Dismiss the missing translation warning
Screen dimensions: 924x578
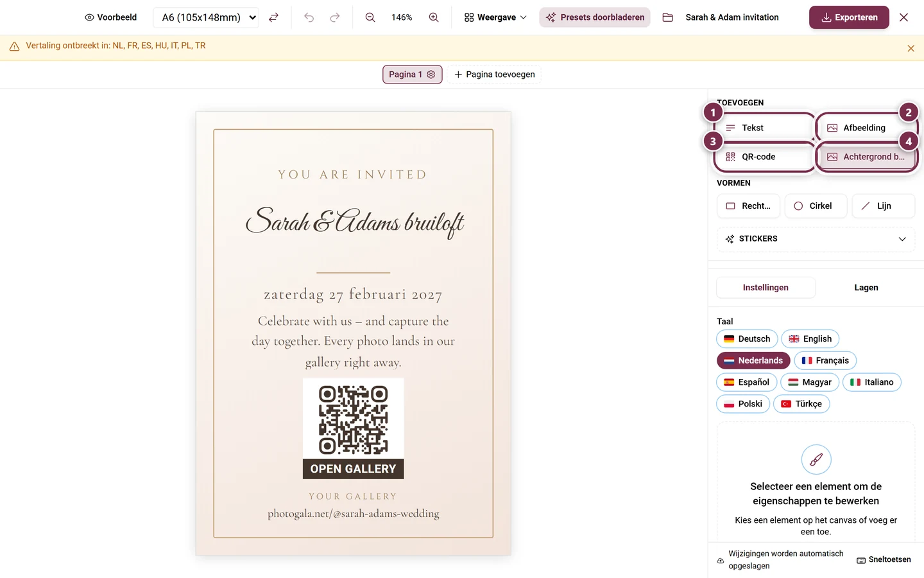pos(911,48)
